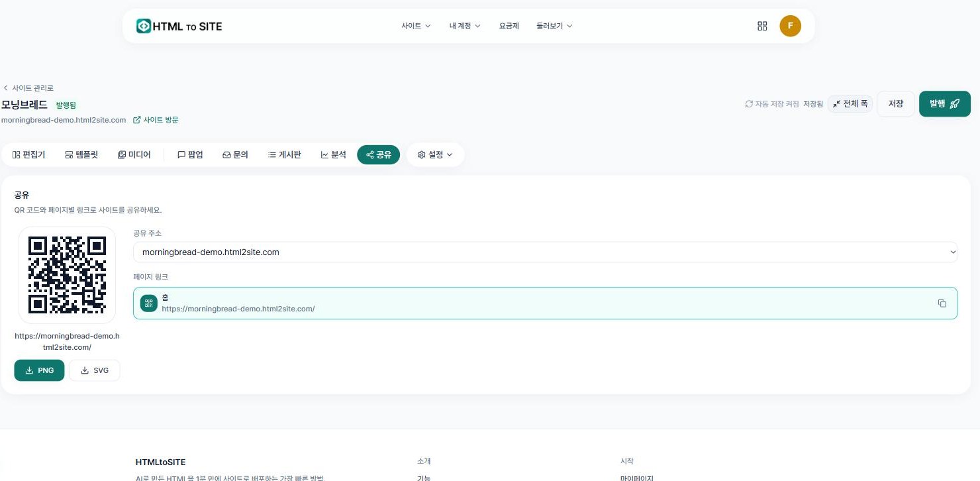This screenshot has width=980, height=481.
Task: Open the 팝업 tab
Action: click(x=190, y=155)
